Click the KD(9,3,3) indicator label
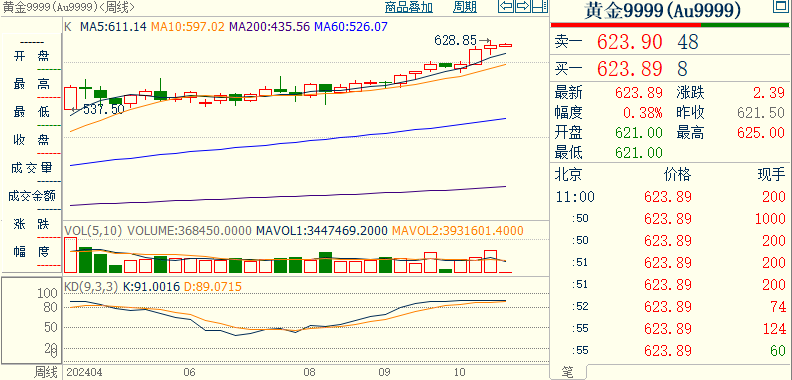 (x=90, y=287)
